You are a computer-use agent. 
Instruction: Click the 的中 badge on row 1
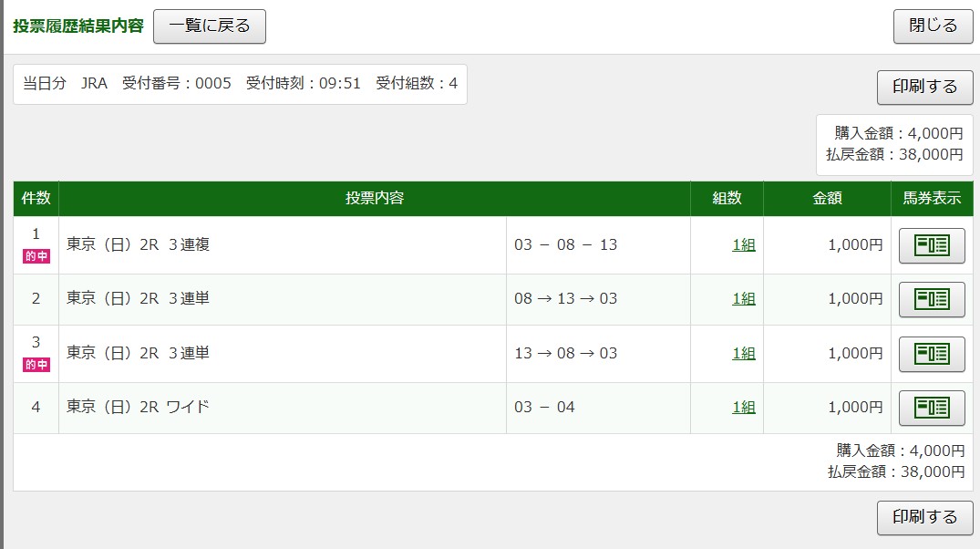(x=36, y=257)
